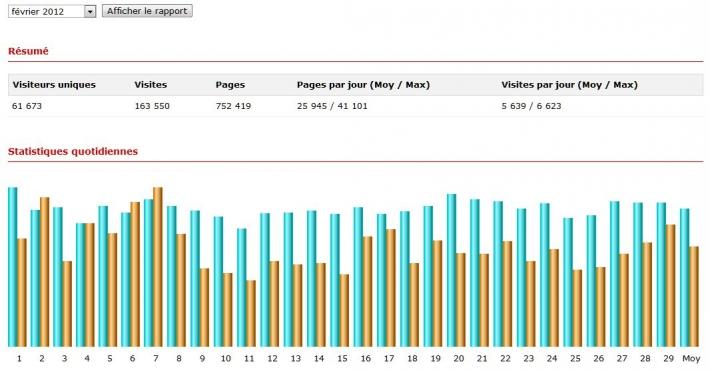Click the orange bar for day 17

pos(391,288)
